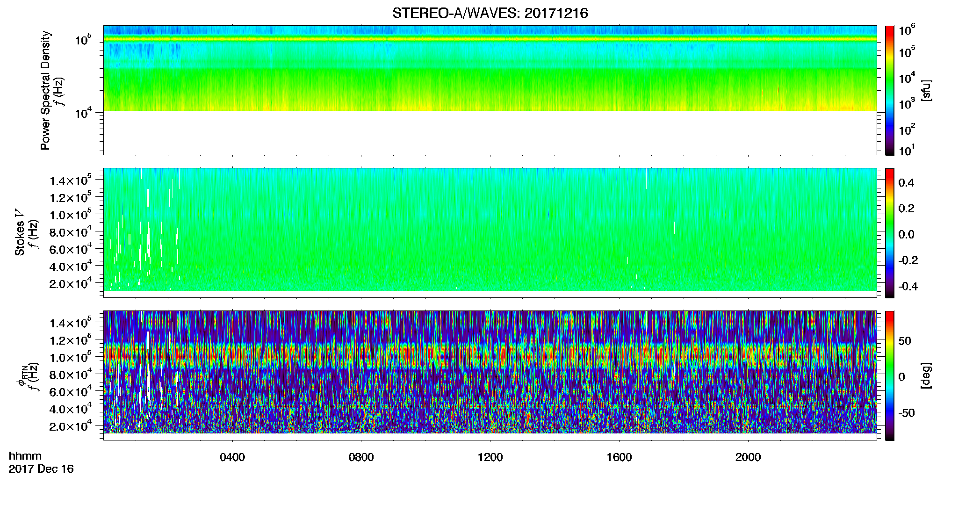The image size is (980, 505).
Task: Click the bright orange band near 10^5 Hz
Action: 490,39
